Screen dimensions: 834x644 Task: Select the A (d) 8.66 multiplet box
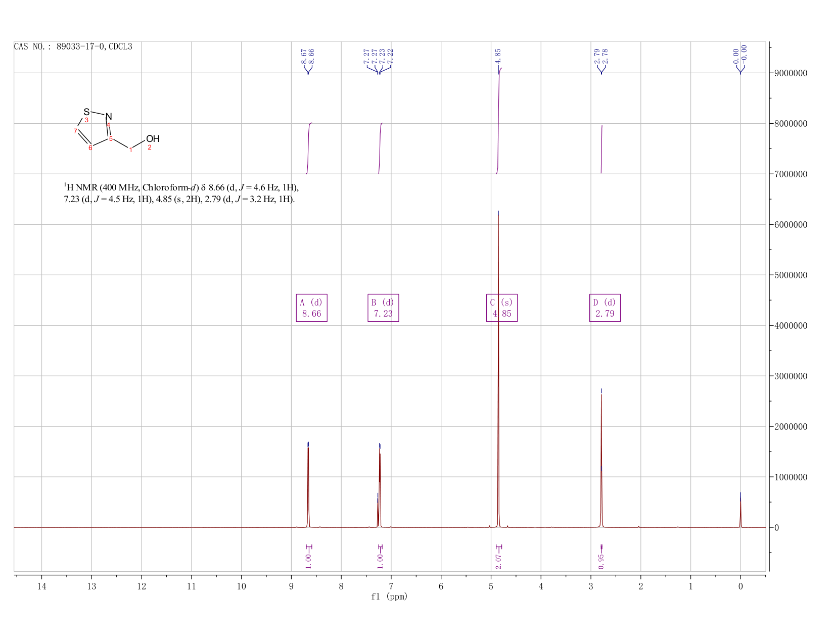(311, 308)
